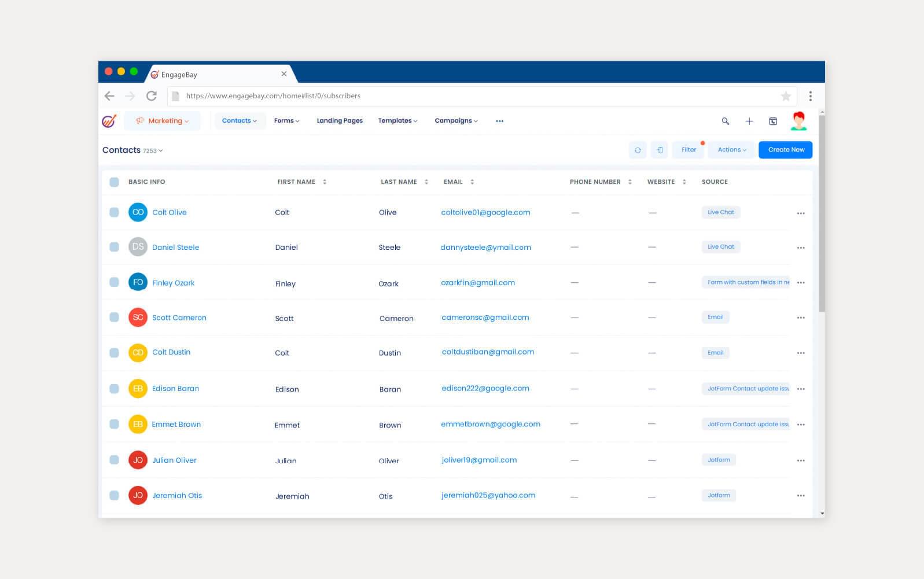
Task: Open the search magnifier icon
Action: click(x=725, y=121)
